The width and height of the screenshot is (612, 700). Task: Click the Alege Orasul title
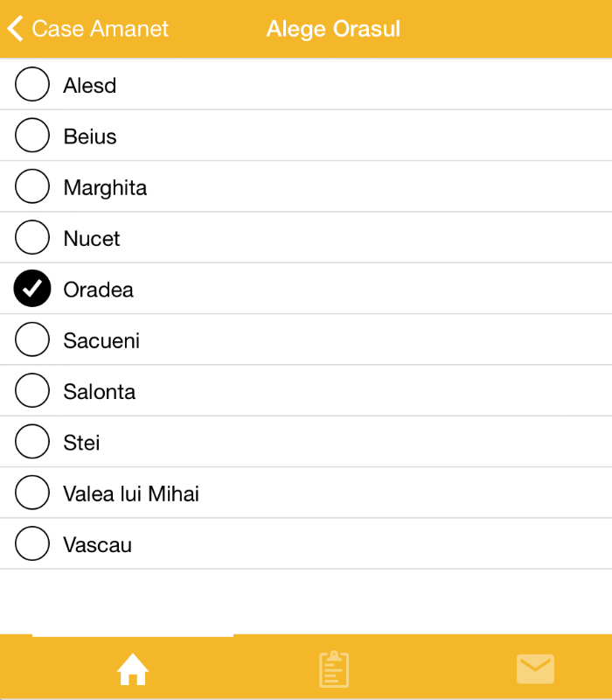[333, 29]
